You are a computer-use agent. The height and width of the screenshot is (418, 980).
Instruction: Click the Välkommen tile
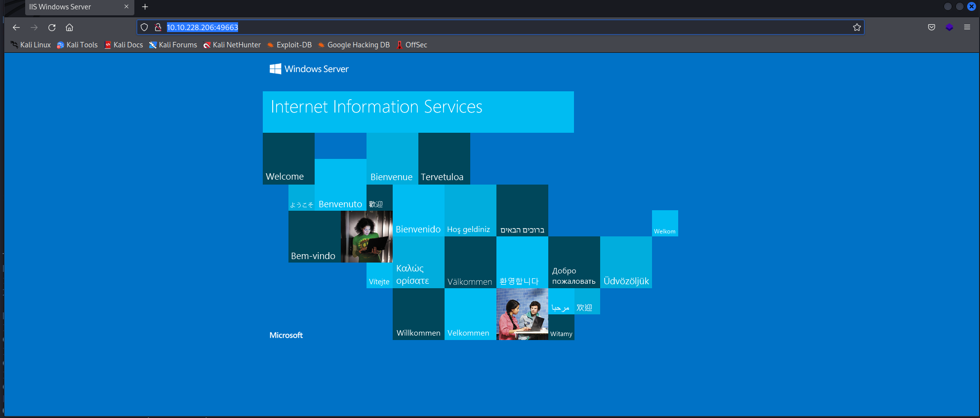point(470,263)
